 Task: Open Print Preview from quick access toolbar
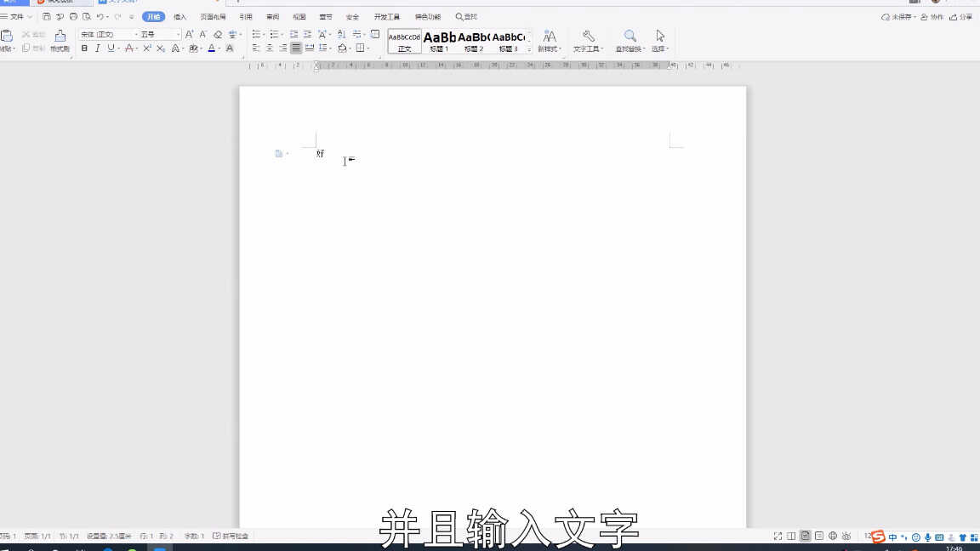click(87, 17)
